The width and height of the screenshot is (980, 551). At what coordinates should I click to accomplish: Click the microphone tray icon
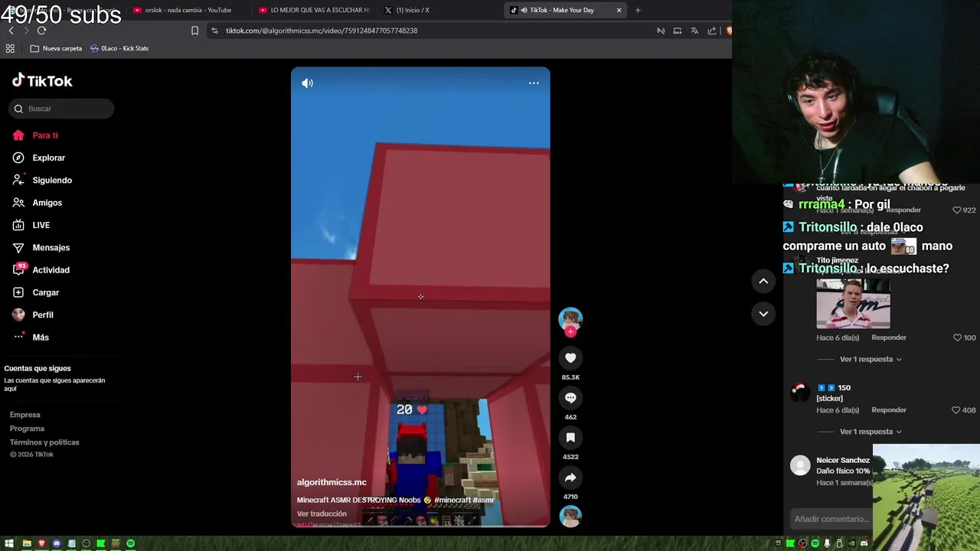[827, 543]
